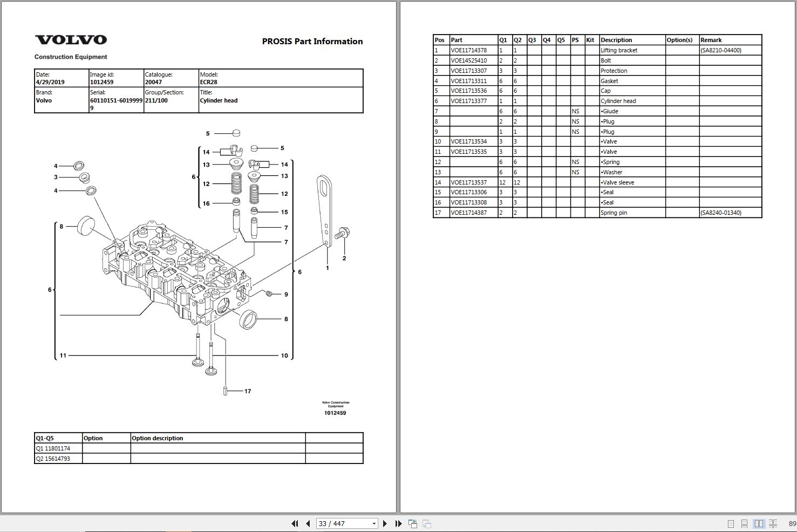Screen dimensions: 797x532
Task: Click the Group/Section value 211/100
Action: click(156, 100)
